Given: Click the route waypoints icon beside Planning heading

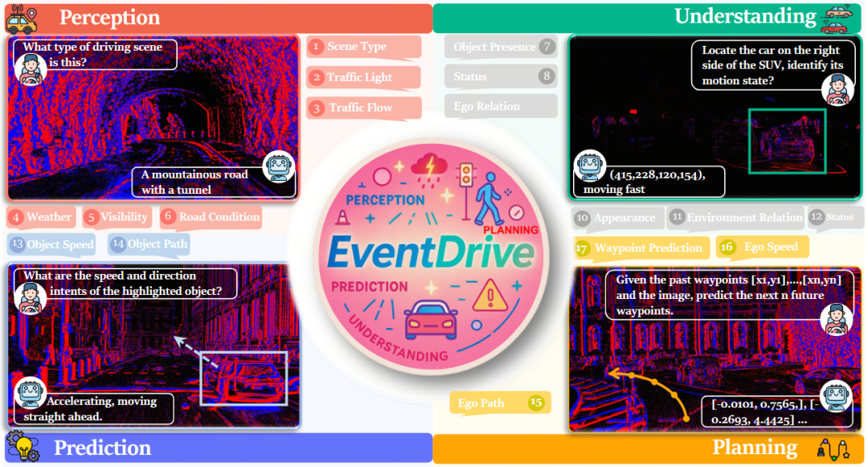Looking at the screenshot, I should [833, 449].
